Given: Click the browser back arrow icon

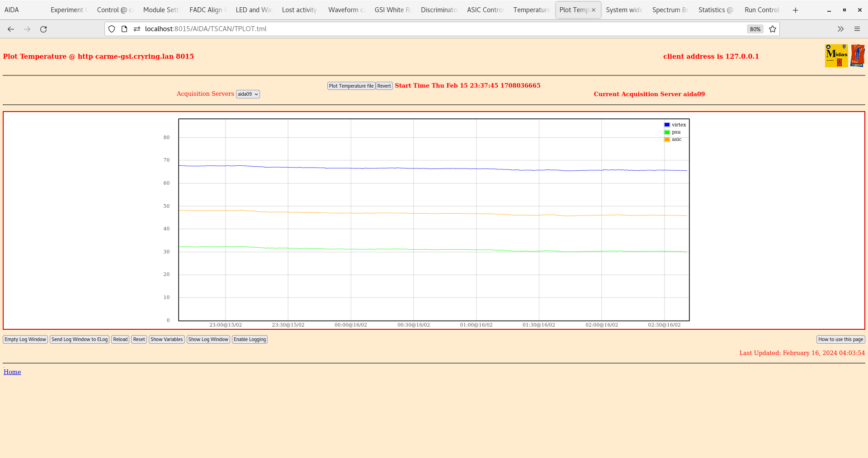Looking at the screenshot, I should point(11,29).
